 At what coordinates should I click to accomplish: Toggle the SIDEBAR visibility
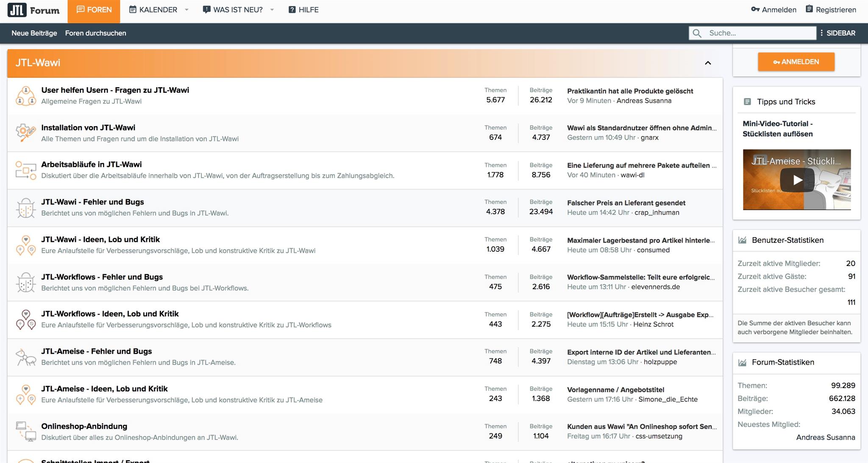coord(838,33)
